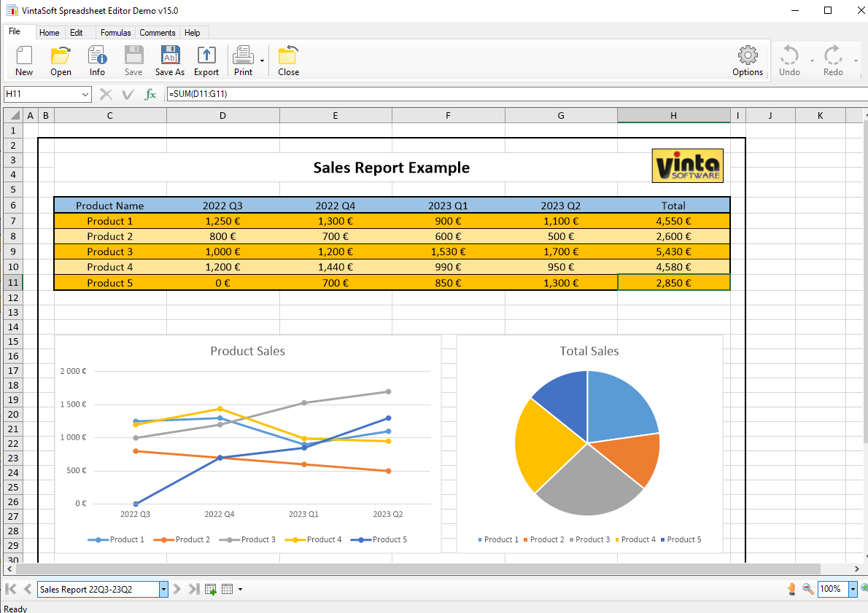
Task: Select row 7 header
Action: point(13,221)
